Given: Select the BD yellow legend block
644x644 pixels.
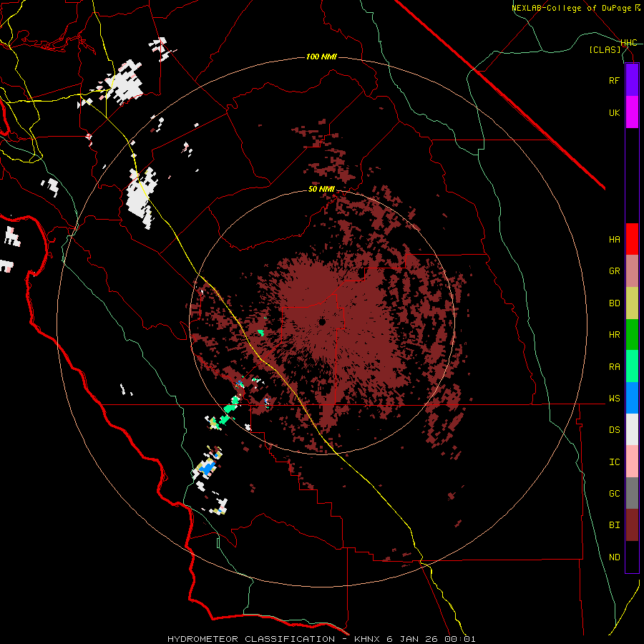Looking at the screenshot, I should [x=632, y=303].
